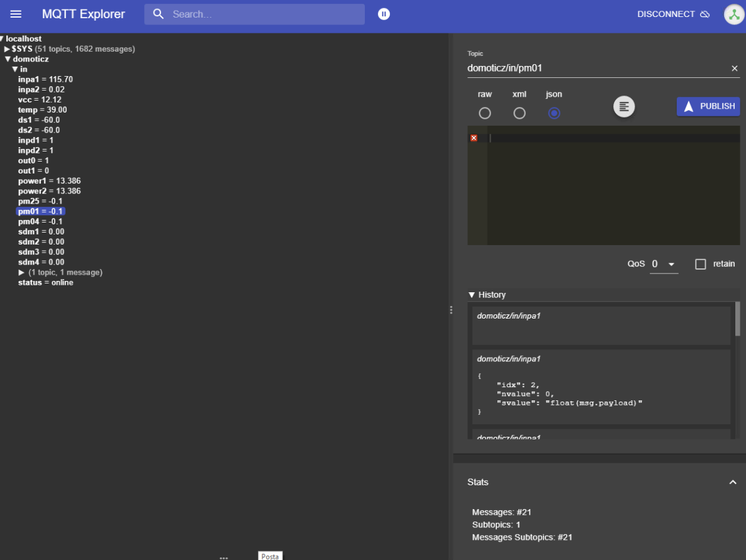
Task: Select topic inpa1 = 115.70
Action: pyautogui.click(x=45, y=79)
